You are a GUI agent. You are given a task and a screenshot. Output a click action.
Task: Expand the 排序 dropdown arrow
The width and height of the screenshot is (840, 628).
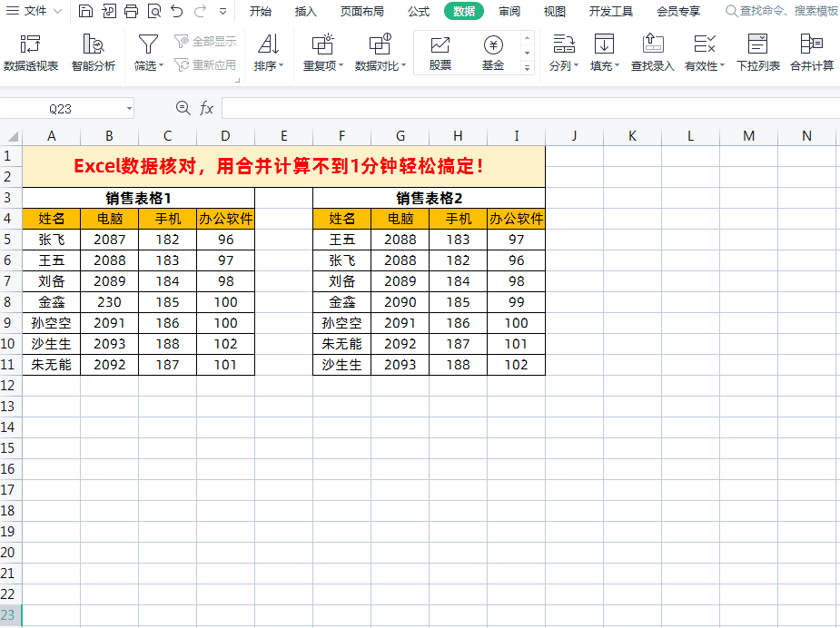pos(282,65)
